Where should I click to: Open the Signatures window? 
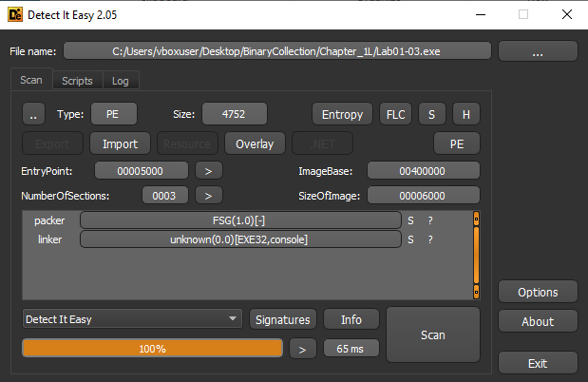pyautogui.click(x=283, y=319)
